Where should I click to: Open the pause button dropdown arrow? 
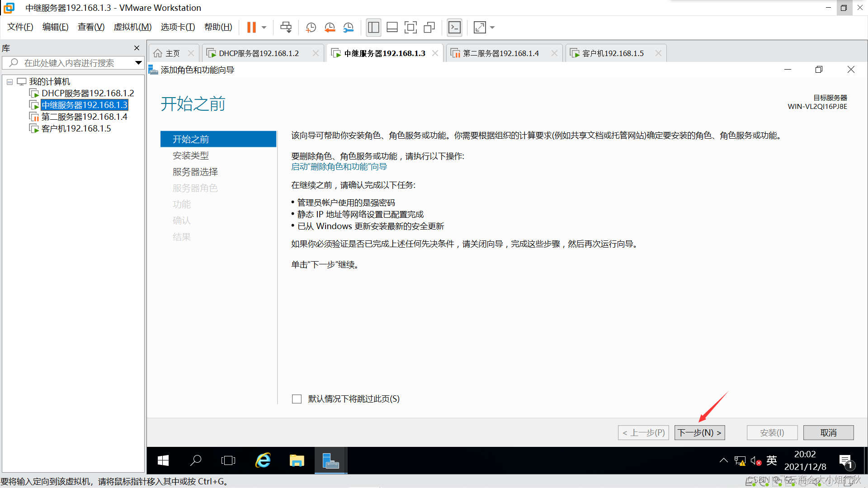click(x=264, y=28)
